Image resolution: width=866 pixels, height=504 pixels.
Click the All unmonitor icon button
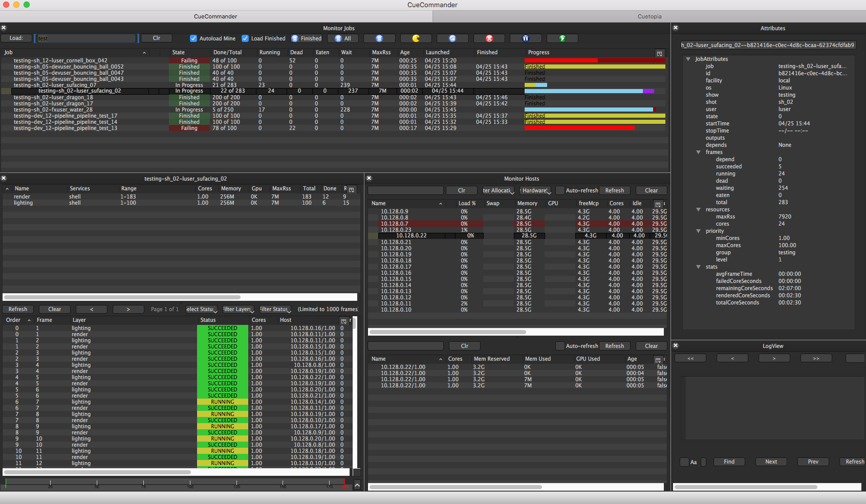tap(343, 38)
